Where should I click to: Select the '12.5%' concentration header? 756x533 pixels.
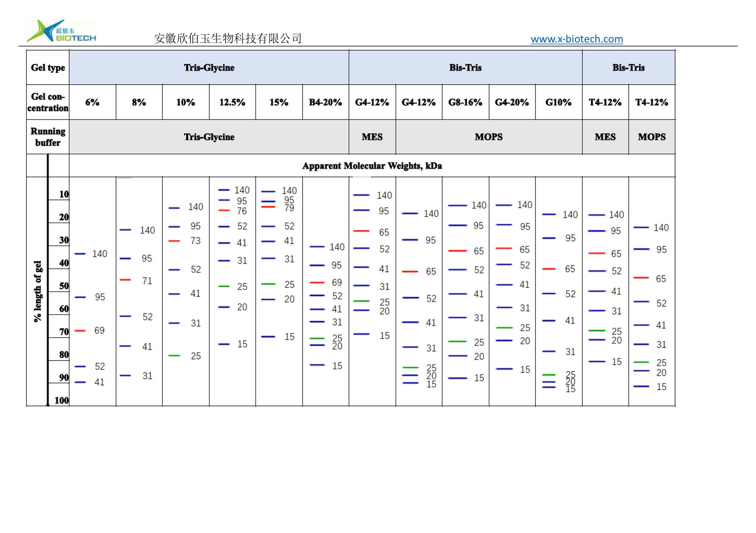point(232,102)
